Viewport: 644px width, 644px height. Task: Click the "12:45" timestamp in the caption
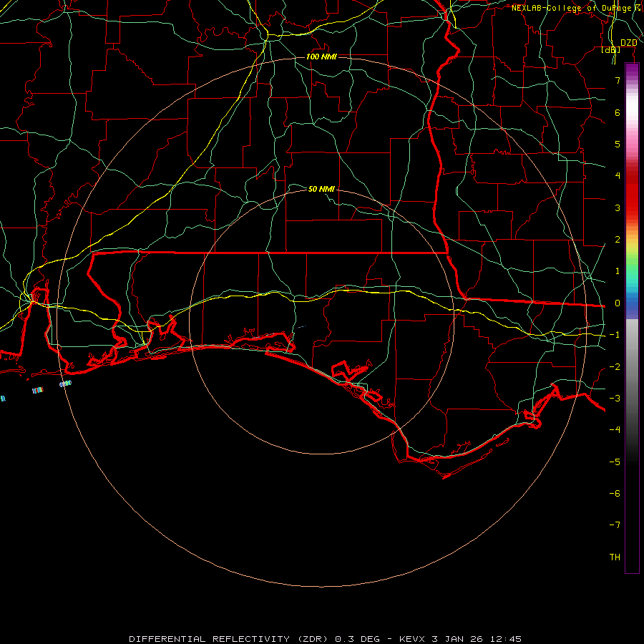504,639
